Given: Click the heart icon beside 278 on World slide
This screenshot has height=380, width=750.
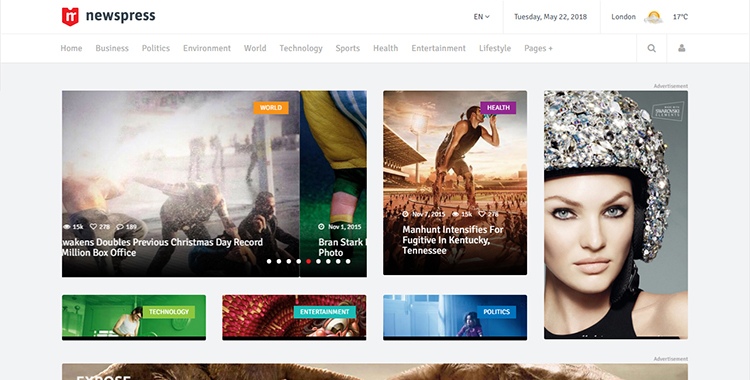Looking at the screenshot, I should point(93,227).
